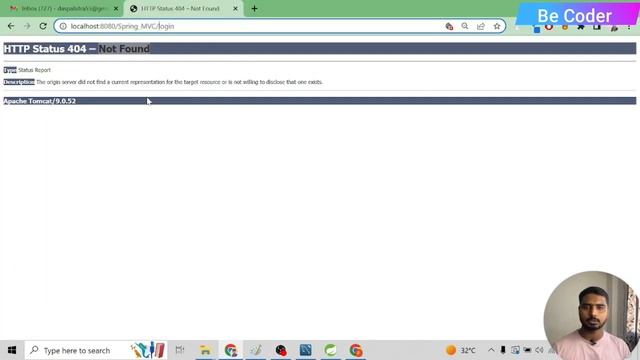Open Task View on the taskbar
This screenshot has height=360, width=640.
(180, 350)
